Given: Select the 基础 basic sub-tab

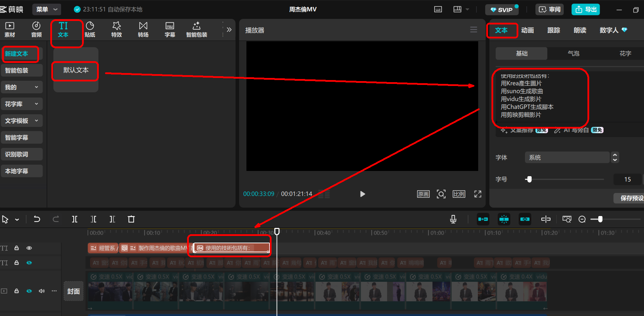Looking at the screenshot, I should tap(521, 53).
